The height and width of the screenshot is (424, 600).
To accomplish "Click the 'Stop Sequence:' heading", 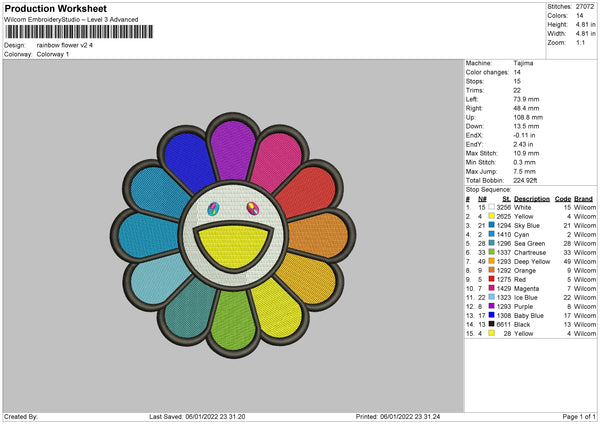I will click(x=488, y=189).
